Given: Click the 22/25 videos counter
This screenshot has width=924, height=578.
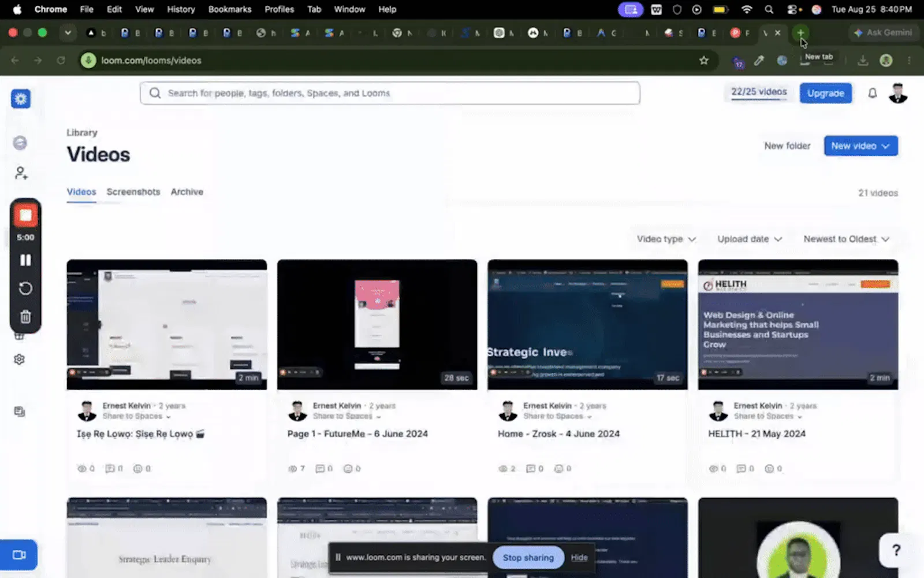Looking at the screenshot, I should [759, 92].
